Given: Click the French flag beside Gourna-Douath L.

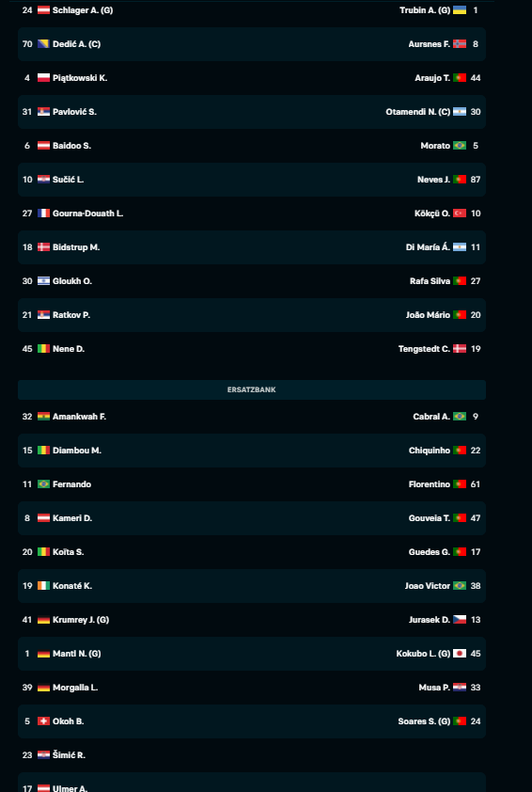Looking at the screenshot, I should [43, 214].
